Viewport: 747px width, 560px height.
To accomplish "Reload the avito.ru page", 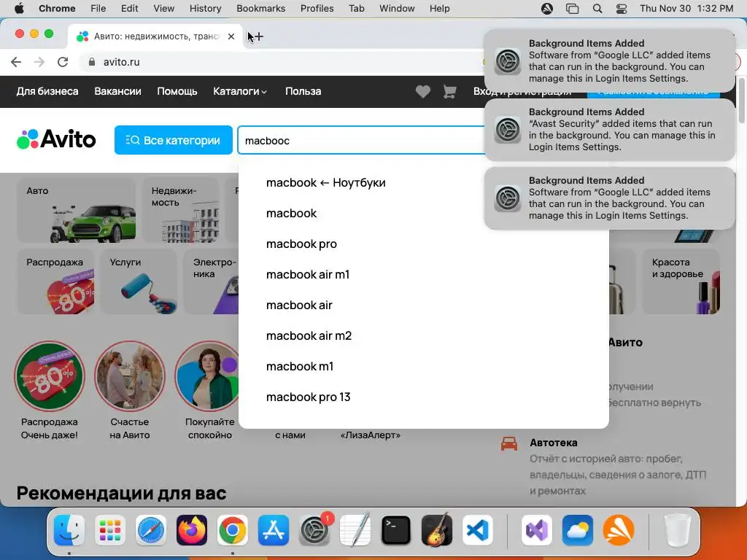I will 63,62.
